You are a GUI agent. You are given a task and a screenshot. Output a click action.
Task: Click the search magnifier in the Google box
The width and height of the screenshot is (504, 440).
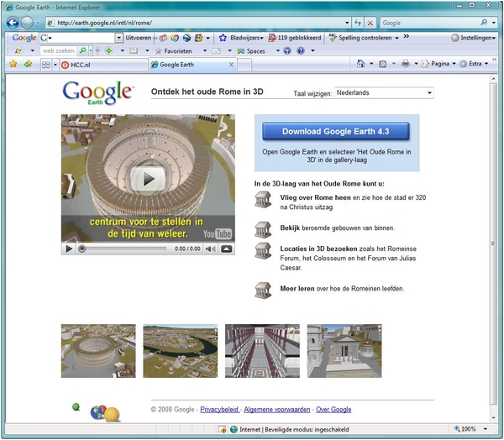click(484, 23)
